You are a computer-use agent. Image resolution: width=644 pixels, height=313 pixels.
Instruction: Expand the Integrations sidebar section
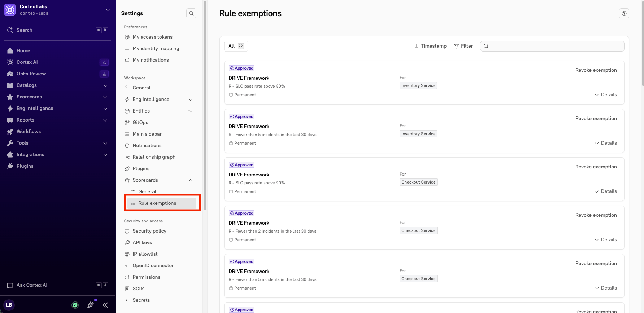coord(105,155)
